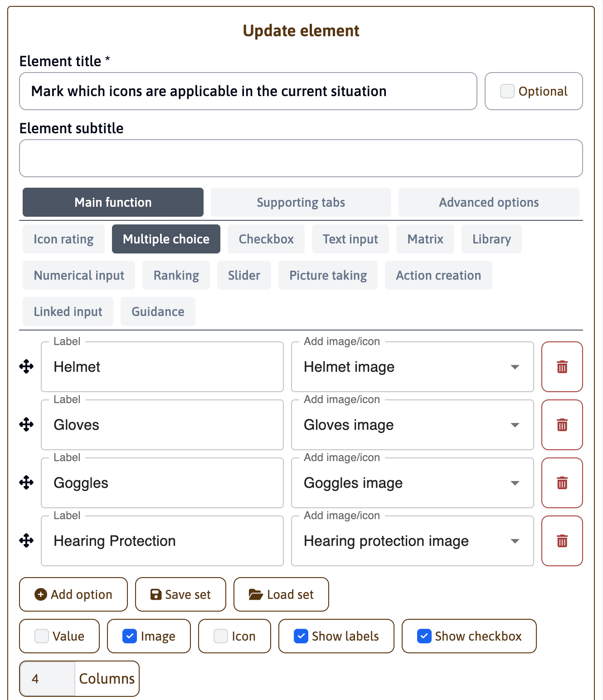Click the Save set button
This screenshot has width=603, height=700.
coord(180,594)
